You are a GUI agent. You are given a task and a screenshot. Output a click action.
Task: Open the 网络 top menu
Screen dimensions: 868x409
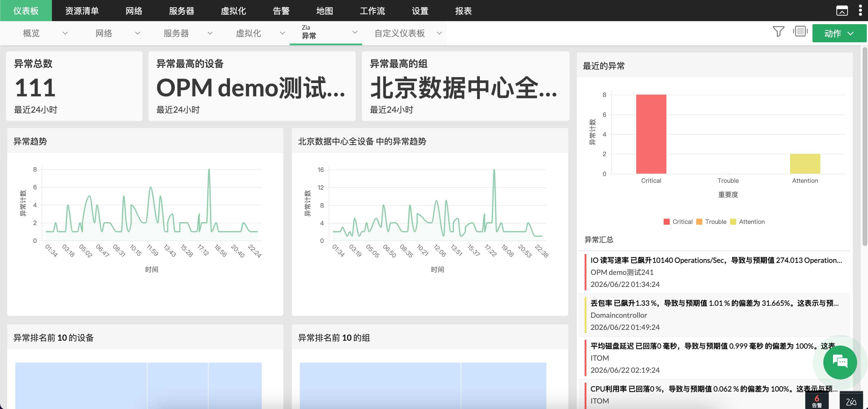(134, 11)
